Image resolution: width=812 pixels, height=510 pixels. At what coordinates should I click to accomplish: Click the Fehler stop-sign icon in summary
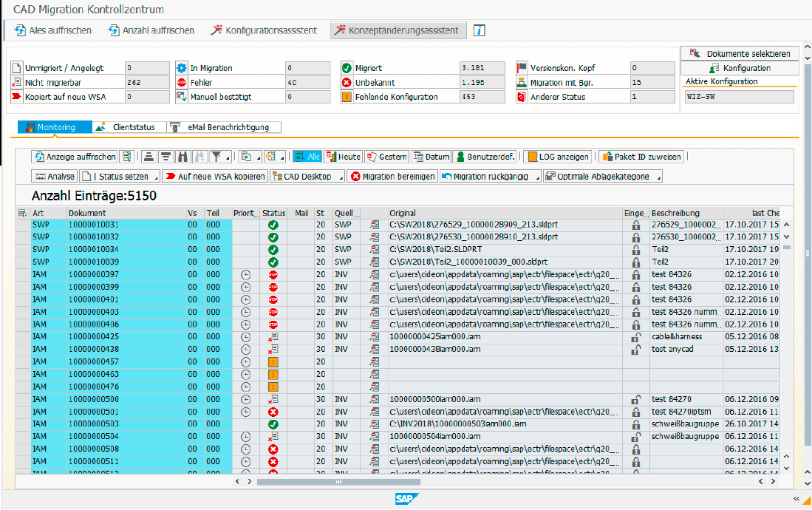point(181,82)
